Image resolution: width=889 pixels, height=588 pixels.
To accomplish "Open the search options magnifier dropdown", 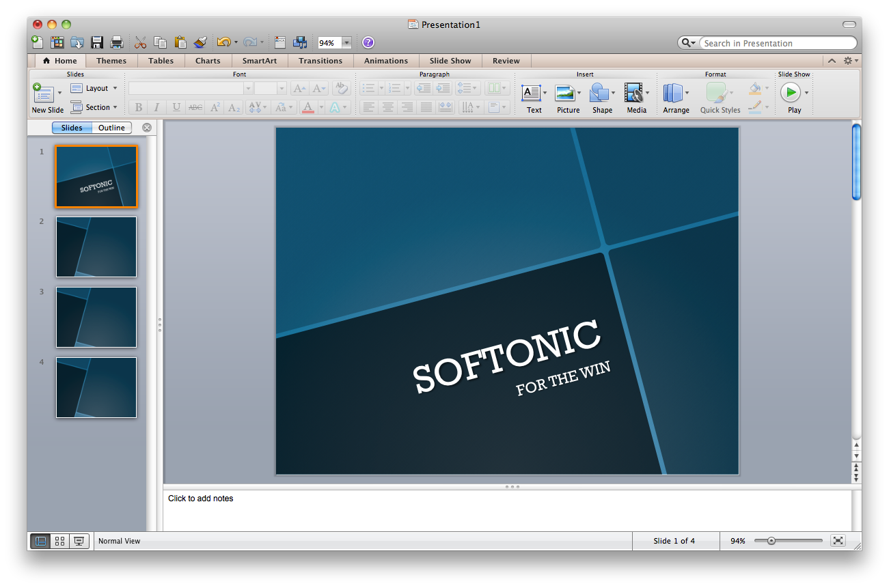I will 688,43.
